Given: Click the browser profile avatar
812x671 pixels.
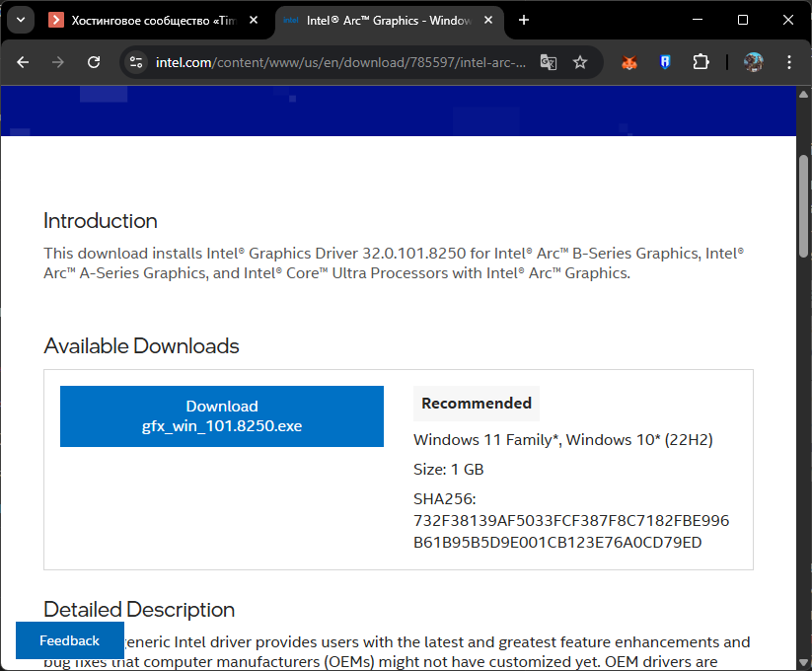Looking at the screenshot, I should pos(753,61).
